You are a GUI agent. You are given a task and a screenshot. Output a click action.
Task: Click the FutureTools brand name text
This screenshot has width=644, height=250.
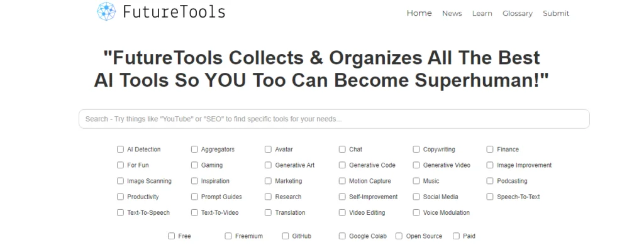[174, 12]
